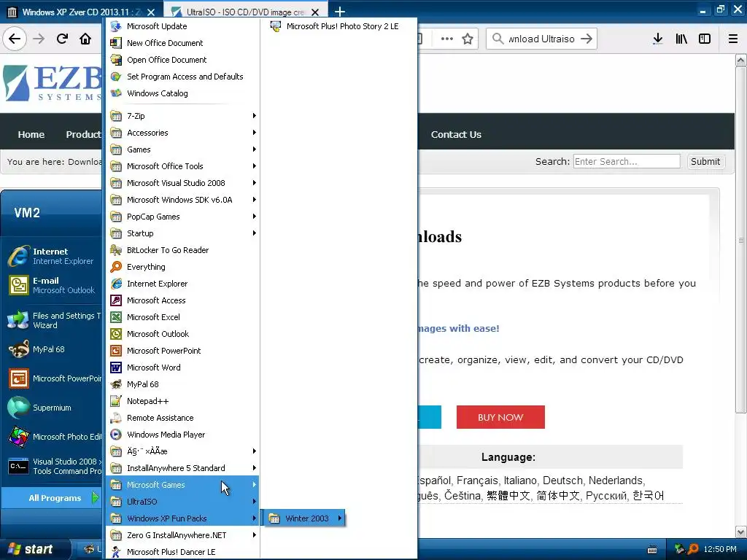747x560 pixels.
Task: Expand Microsoft Visual Studio 2008 folder
Action: click(x=182, y=183)
